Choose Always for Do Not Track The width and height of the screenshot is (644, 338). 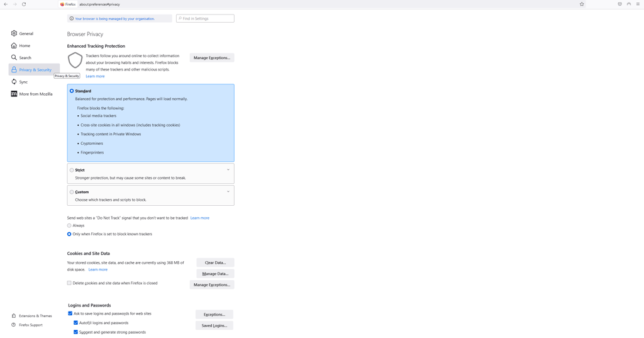coord(69,225)
